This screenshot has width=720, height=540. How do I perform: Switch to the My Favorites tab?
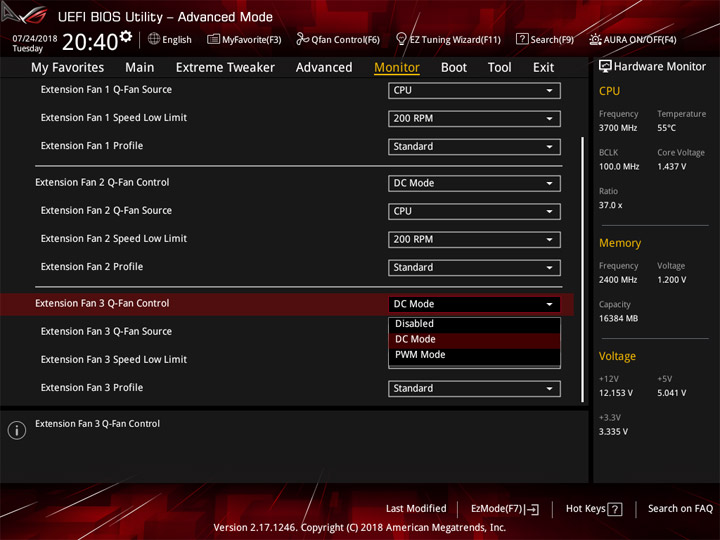pos(68,68)
